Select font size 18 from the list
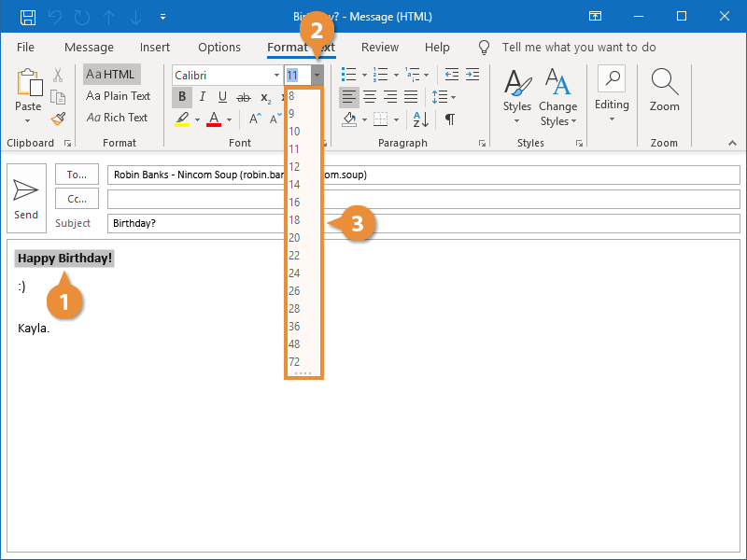The width and height of the screenshot is (747, 560). [x=294, y=220]
